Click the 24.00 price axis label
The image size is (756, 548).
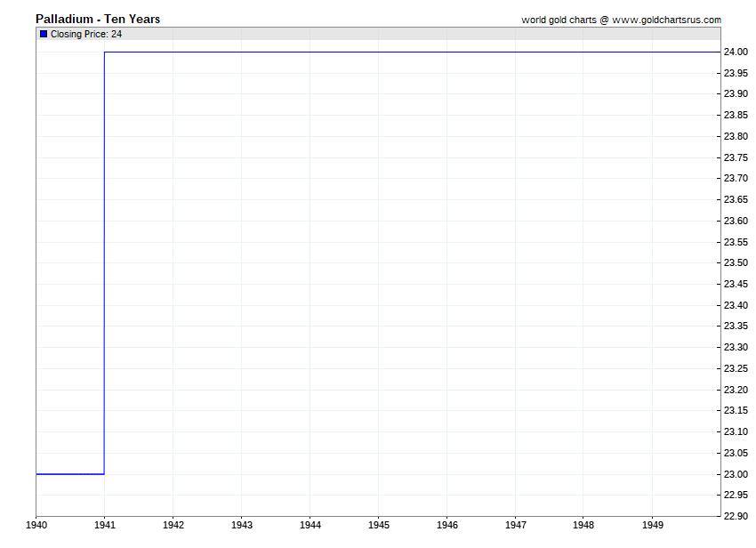click(736, 52)
